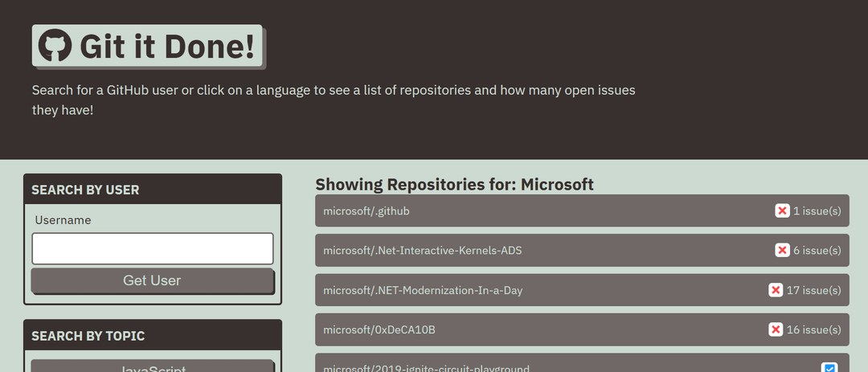Viewport: 868px width, 372px height.
Task: Click the SEARCH BY TOPIC heading
Action: click(88, 336)
